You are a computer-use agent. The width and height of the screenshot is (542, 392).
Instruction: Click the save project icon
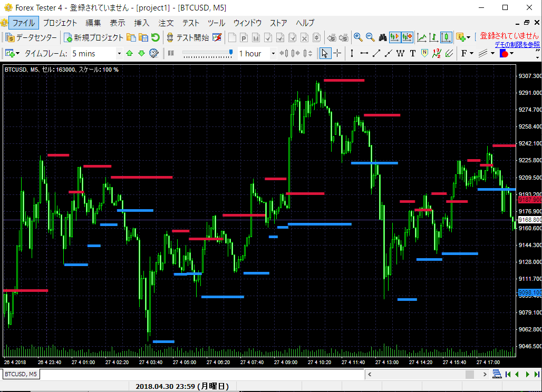pyautogui.click(x=143, y=37)
